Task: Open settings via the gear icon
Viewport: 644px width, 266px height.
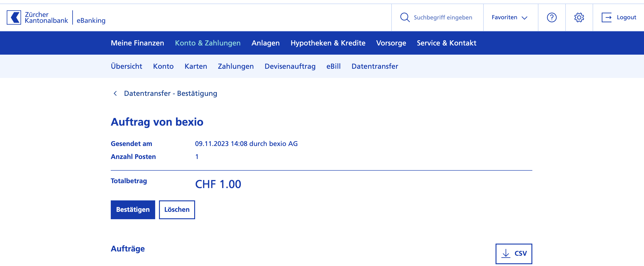Action: point(579,17)
